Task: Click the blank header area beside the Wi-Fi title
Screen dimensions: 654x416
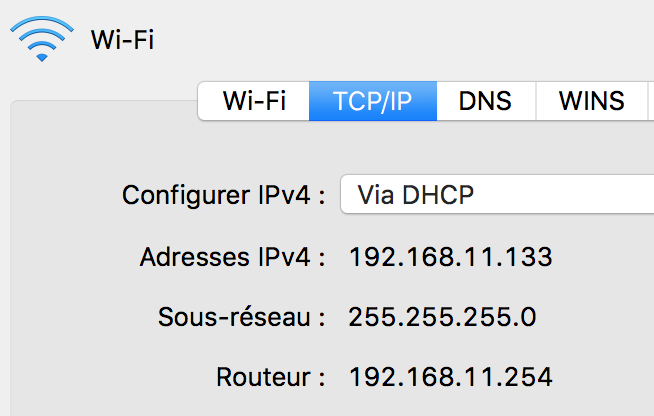Action: pos(375,40)
